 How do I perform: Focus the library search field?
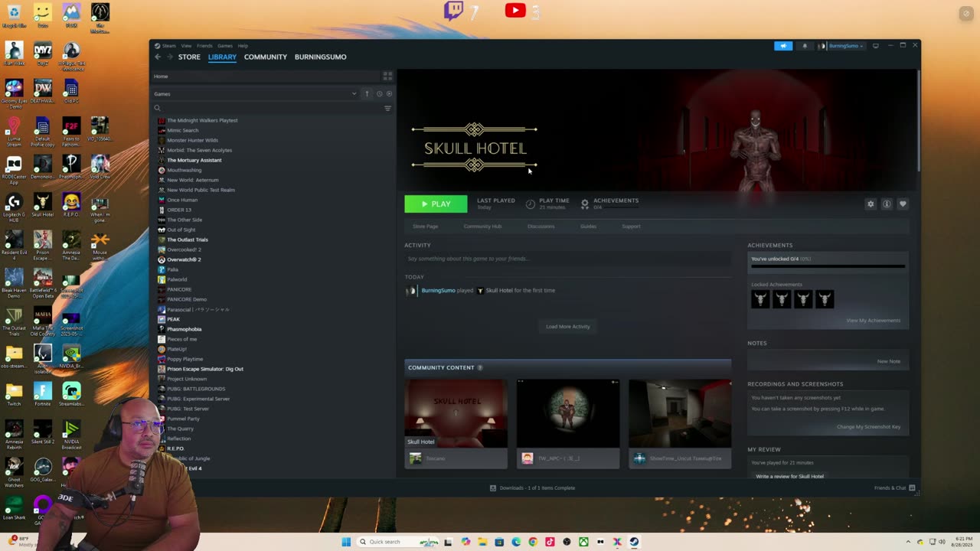[267, 109]
